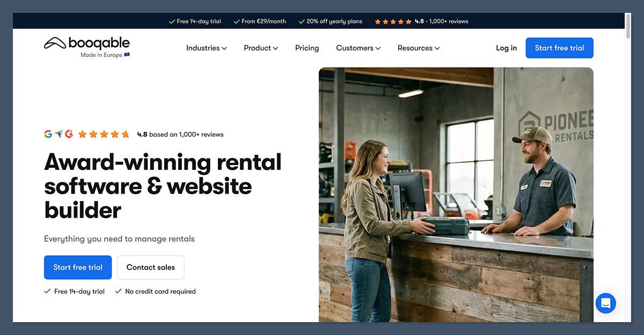Go to the Pricing page
Viewport: 644px width, 335px height.
307,48
